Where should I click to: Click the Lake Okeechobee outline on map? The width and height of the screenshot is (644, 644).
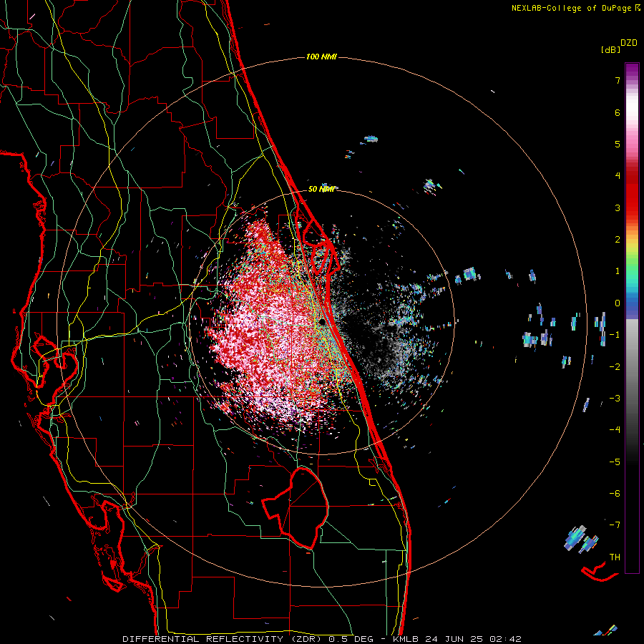[296, 507]
